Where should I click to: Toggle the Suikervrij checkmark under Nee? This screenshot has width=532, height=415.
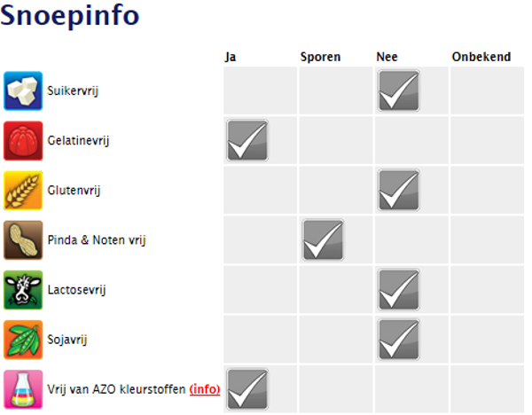399,90
